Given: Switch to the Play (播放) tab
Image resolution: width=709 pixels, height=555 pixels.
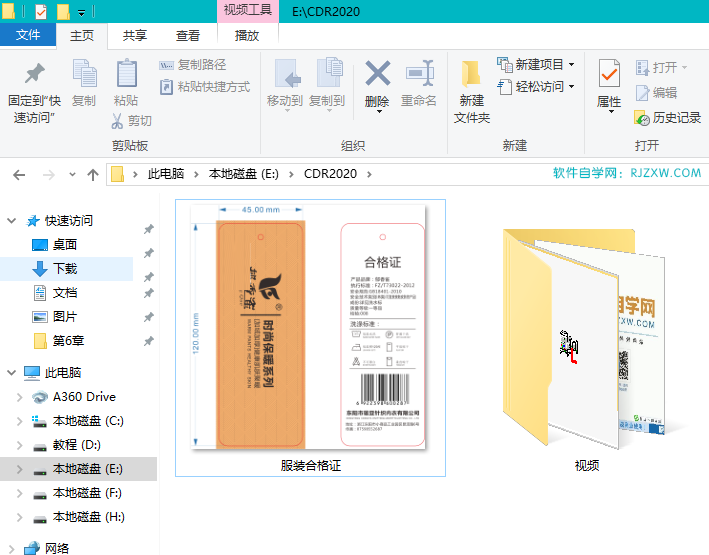Looking at the screenshot, I should coord(247,35).
